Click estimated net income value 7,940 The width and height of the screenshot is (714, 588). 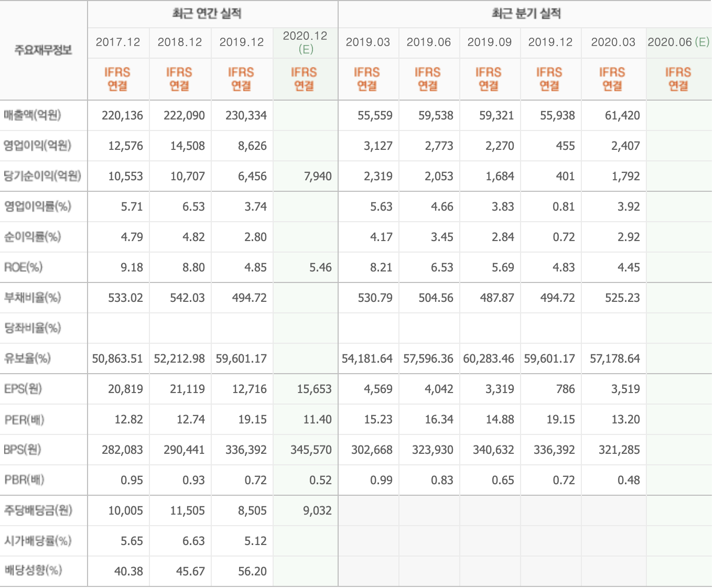(318, 177)
